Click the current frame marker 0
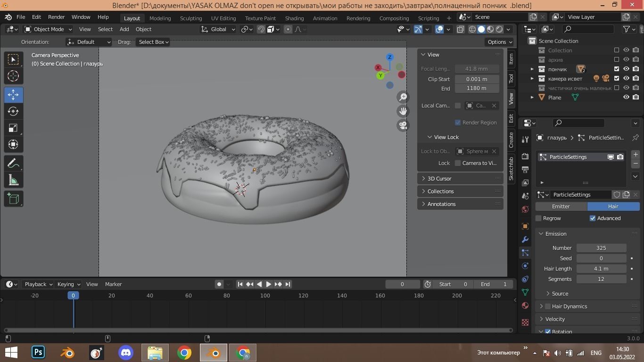644x362 pixels. coord(73,296)
